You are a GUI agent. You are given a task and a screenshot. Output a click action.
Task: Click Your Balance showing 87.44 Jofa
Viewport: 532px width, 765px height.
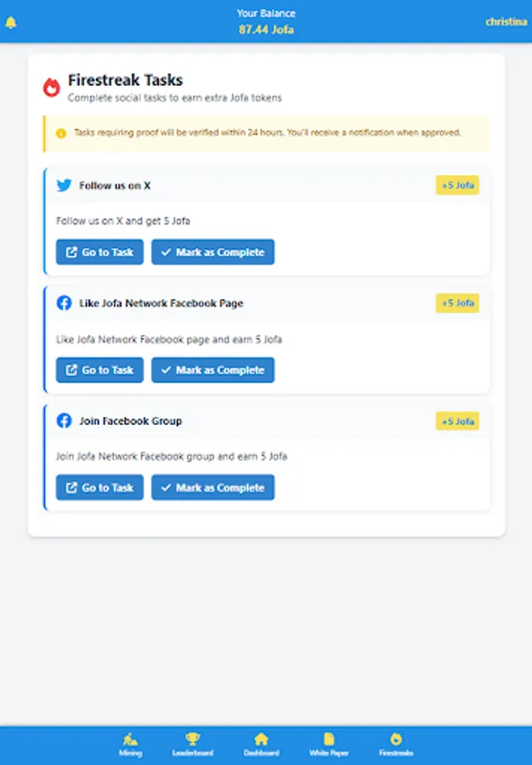266,21
